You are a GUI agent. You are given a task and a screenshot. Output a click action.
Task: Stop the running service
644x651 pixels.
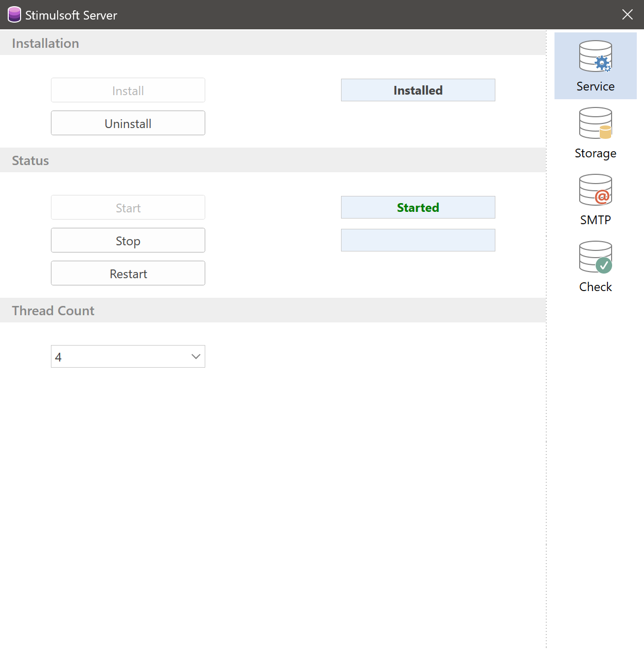(128, 241)
